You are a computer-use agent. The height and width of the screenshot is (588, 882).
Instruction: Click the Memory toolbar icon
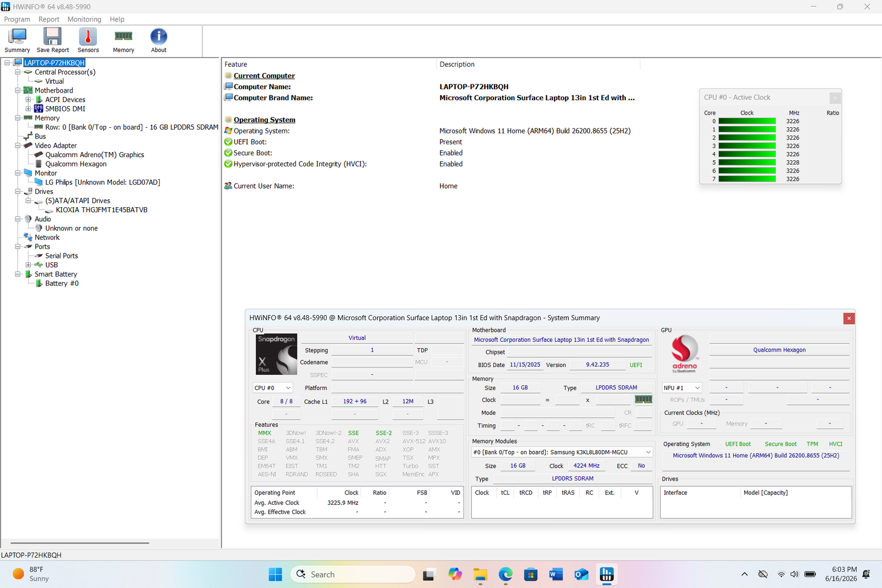(x=123, y=40)
